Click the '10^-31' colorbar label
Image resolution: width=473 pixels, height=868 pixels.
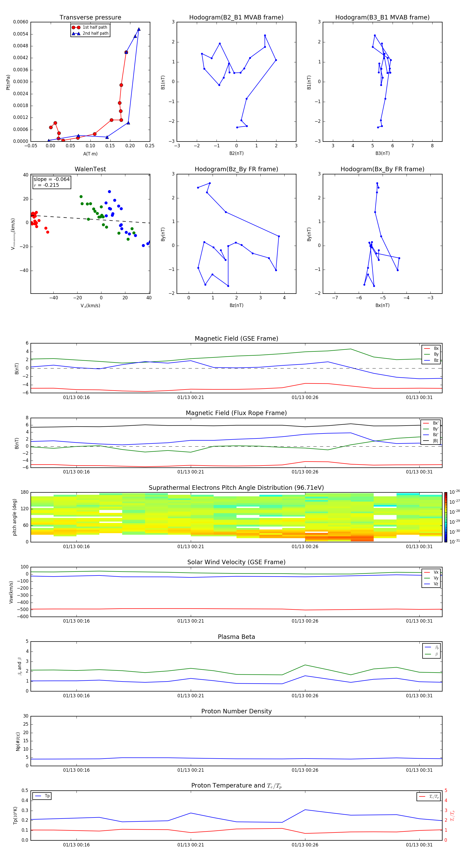455,542
